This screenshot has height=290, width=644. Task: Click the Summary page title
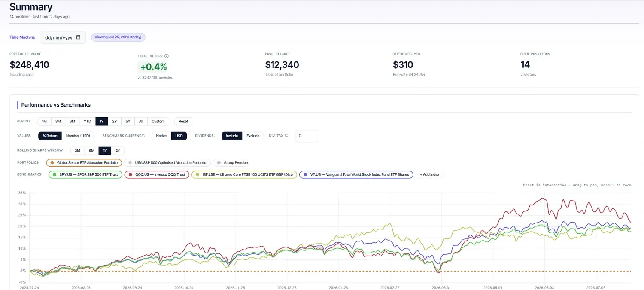[x=31, y=7]
